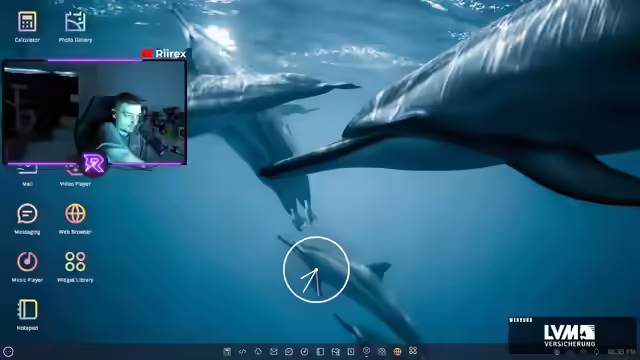The height and width of the screenshot is (360, 640).
Task: Click the four-circles widget library taskbar icon
Action: tap(413, 351)
